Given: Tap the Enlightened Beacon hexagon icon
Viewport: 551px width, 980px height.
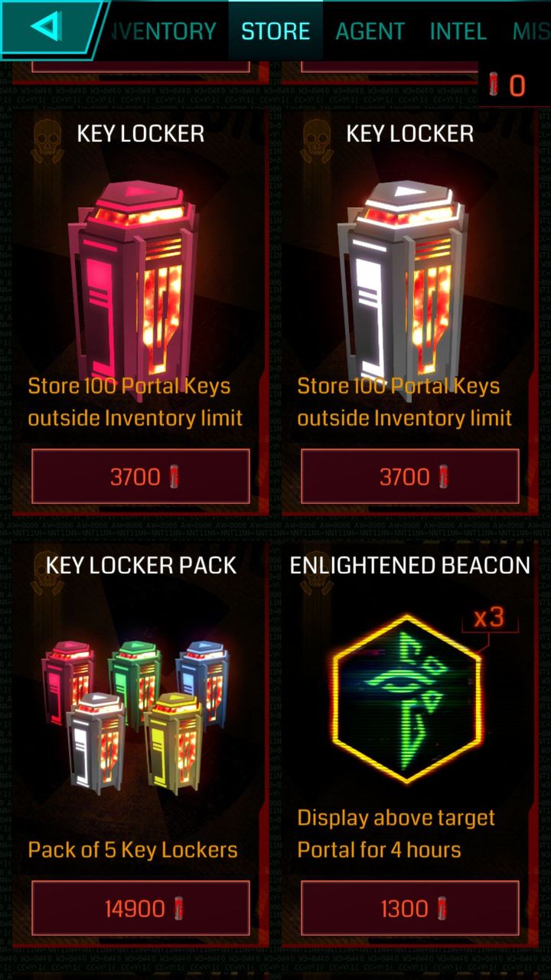Looking at the screenshot, I should (x=406, y=697).
